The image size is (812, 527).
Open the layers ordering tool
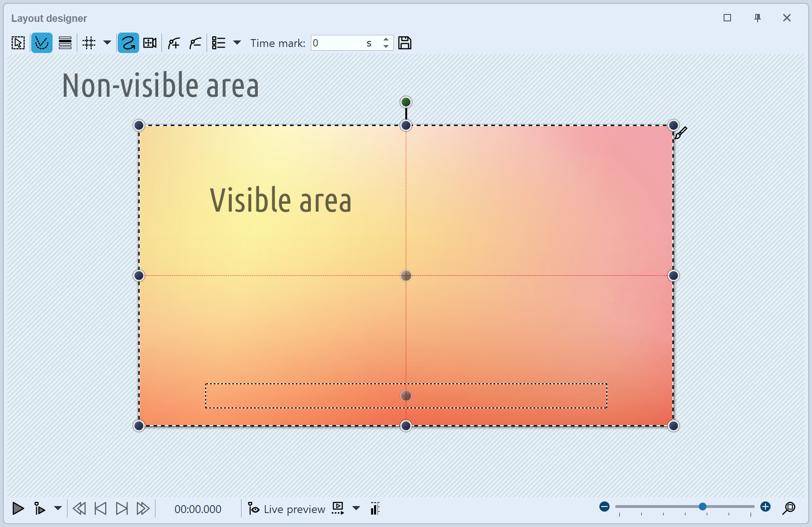point(65,43)
